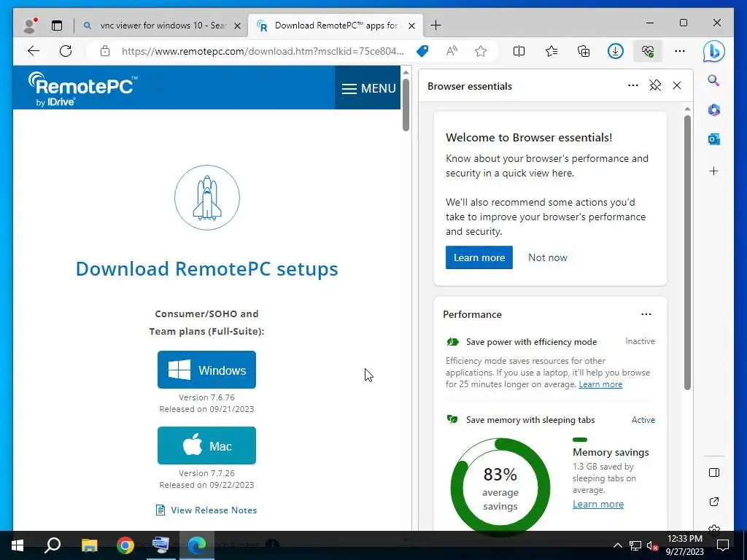Open tab actions menu icon
Image resolution: width=747 pixels, height=560 pixels.
click(57, 26)
